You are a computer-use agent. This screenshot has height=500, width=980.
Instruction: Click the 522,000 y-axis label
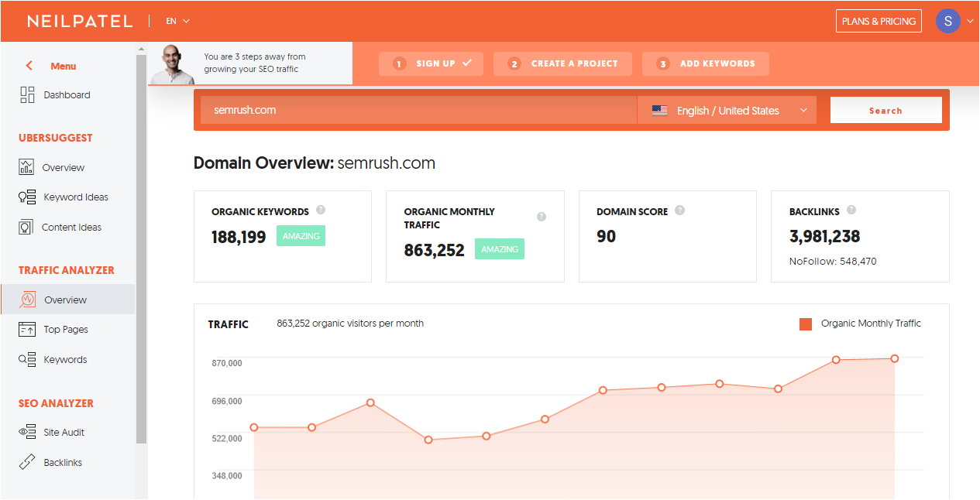coord(227,438)
